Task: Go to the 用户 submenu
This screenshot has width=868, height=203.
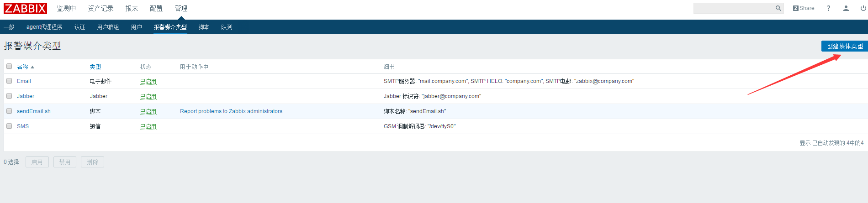Action: click(x=136, y=27)
